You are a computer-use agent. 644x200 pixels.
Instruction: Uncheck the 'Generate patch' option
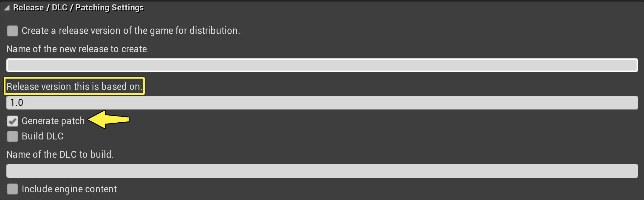pos(12,121)
